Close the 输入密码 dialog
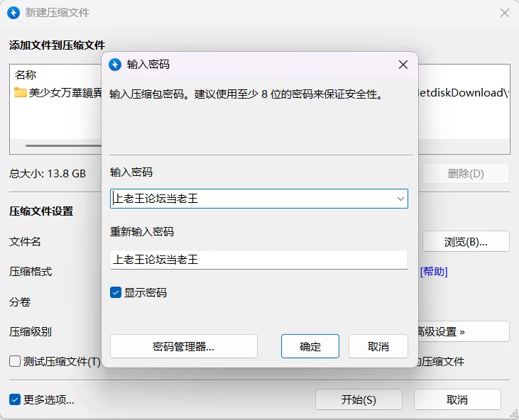519x420 pixels. point(403,65)
